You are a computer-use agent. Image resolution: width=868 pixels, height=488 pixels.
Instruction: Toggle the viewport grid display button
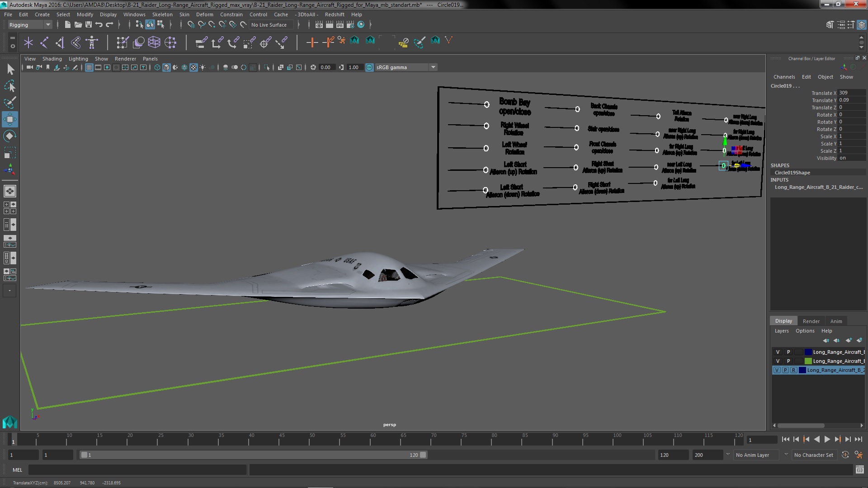coord(89,67)
